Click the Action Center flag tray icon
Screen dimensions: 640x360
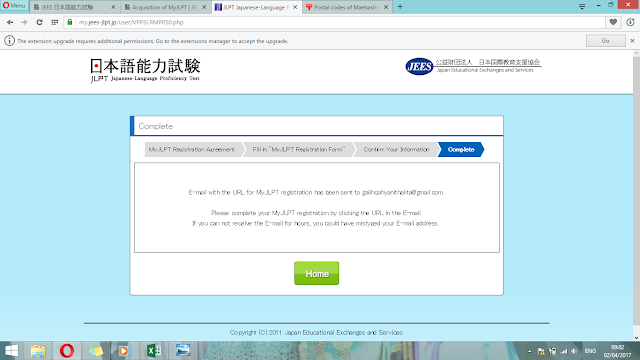coord(541,351)
